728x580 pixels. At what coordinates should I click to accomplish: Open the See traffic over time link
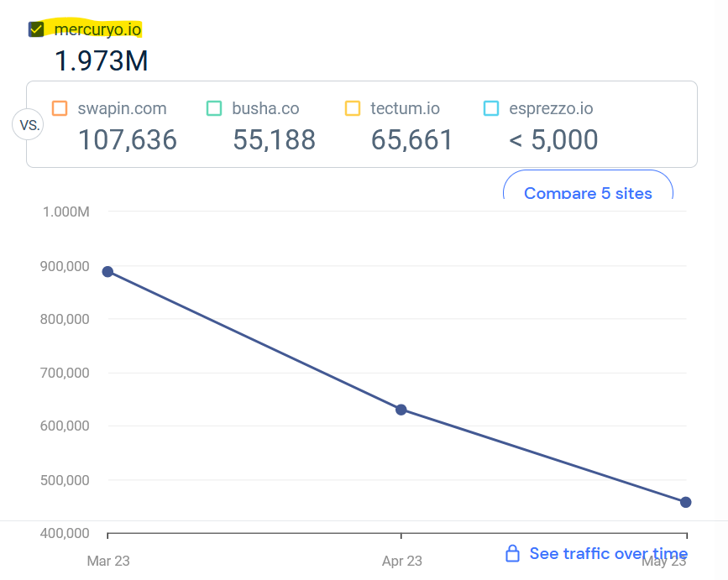click(x=606, y=553)
